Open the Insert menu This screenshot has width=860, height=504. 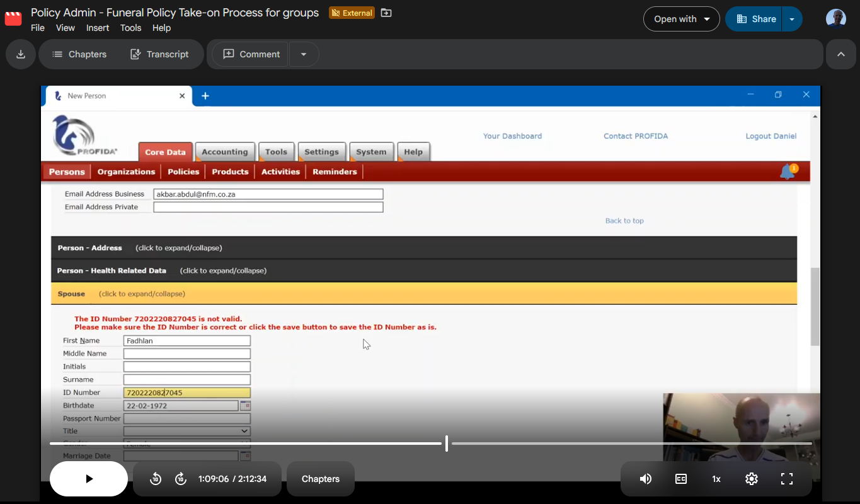98,28
